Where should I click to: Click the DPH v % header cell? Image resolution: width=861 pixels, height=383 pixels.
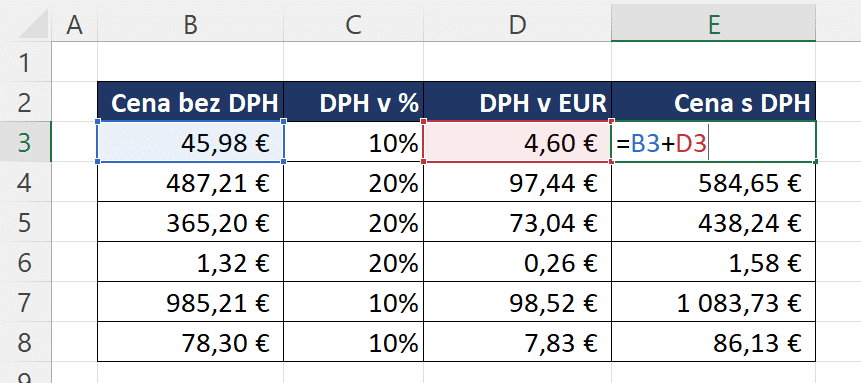[x=354, y=102]
